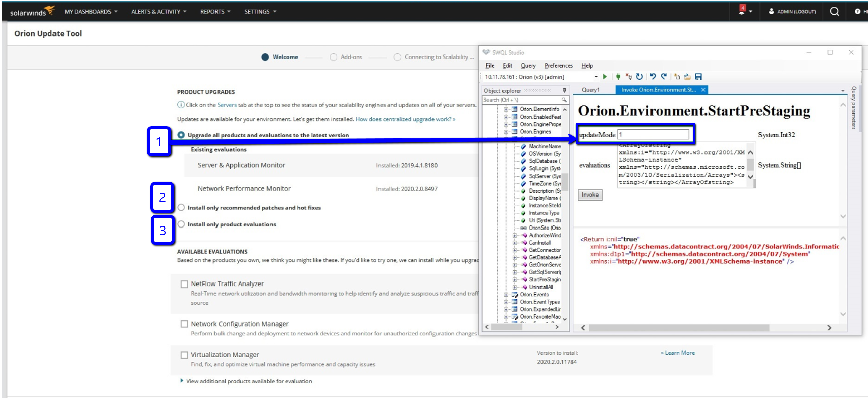The width and height of the screenshot is (868, 398).
Task: Click the StartPreStaging verb icon
Action: coord(525,280)
